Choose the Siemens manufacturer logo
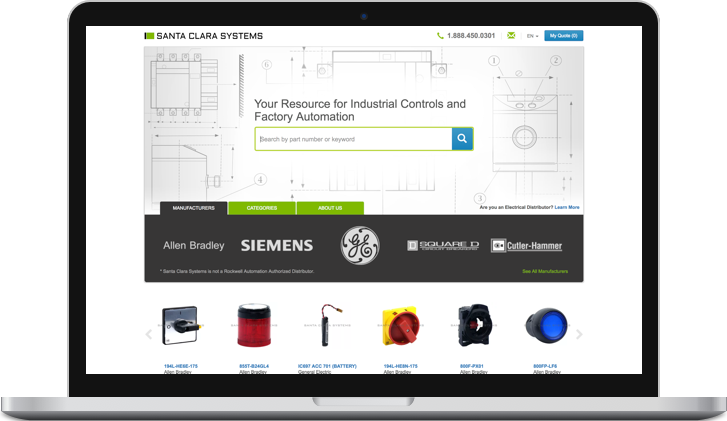The width and height of the screenshot is (727, 421). 277,246
